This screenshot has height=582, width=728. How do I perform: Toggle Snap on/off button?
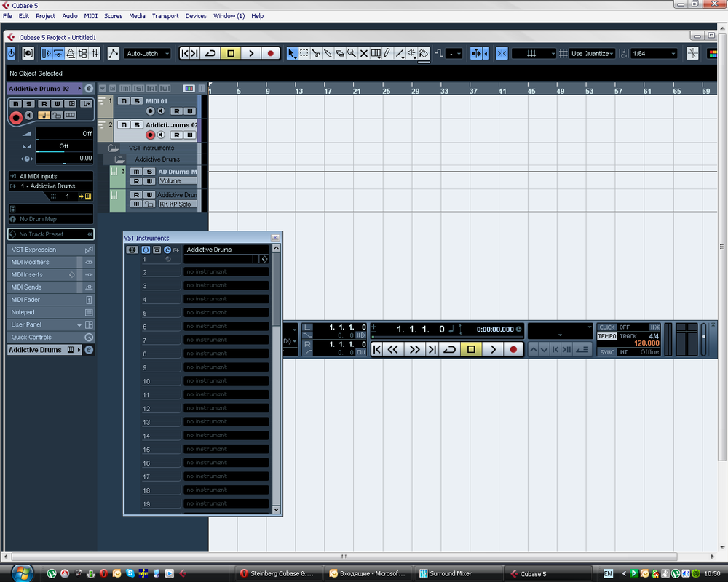(x=502, y=53)
